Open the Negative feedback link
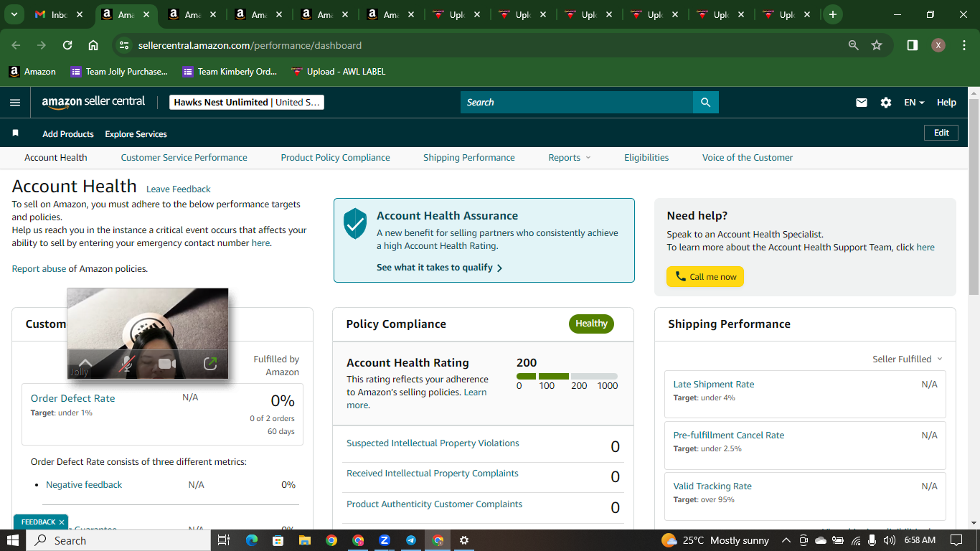The height and width of the screenshot is (551, 980). coord(84,485)
